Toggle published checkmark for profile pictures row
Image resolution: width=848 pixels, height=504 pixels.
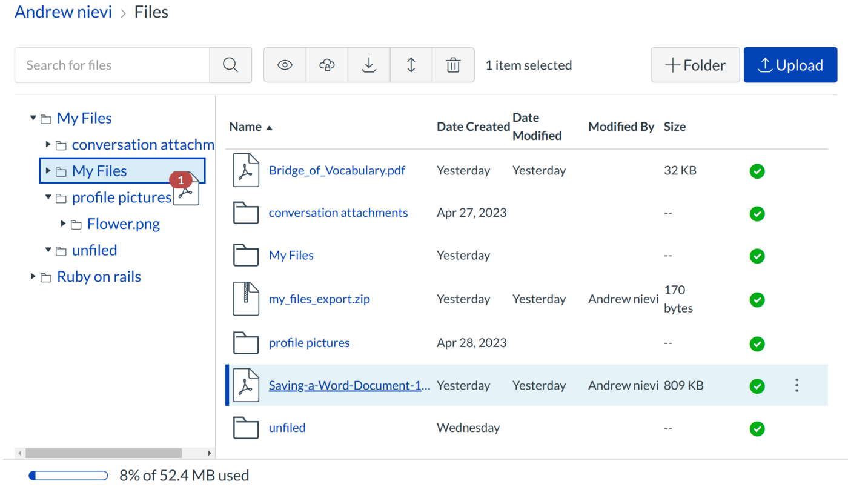(x=757, y=343)
